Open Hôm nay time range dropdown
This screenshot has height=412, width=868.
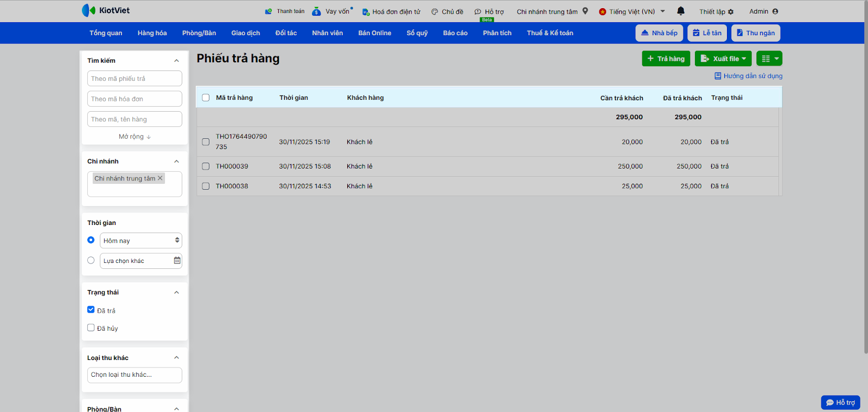141,241
